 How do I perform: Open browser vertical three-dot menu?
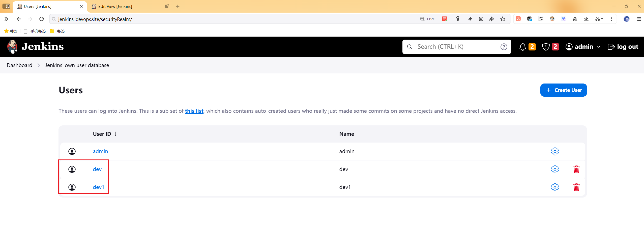click(611, 19)
